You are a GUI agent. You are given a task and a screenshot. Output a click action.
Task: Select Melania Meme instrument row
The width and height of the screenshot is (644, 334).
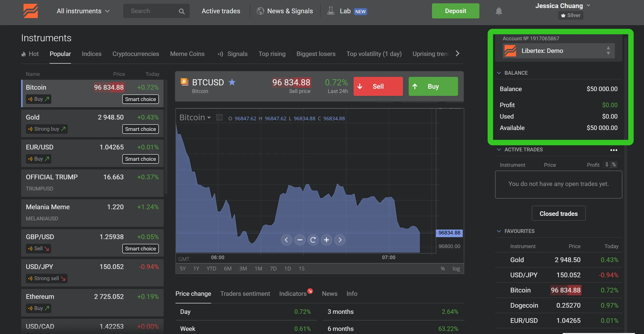click(x=92, y=213)
